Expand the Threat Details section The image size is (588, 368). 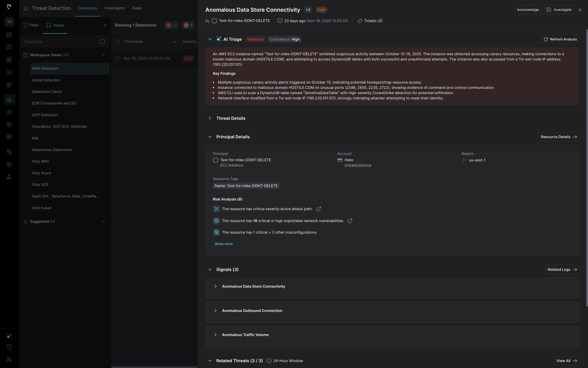coord(210,118)
